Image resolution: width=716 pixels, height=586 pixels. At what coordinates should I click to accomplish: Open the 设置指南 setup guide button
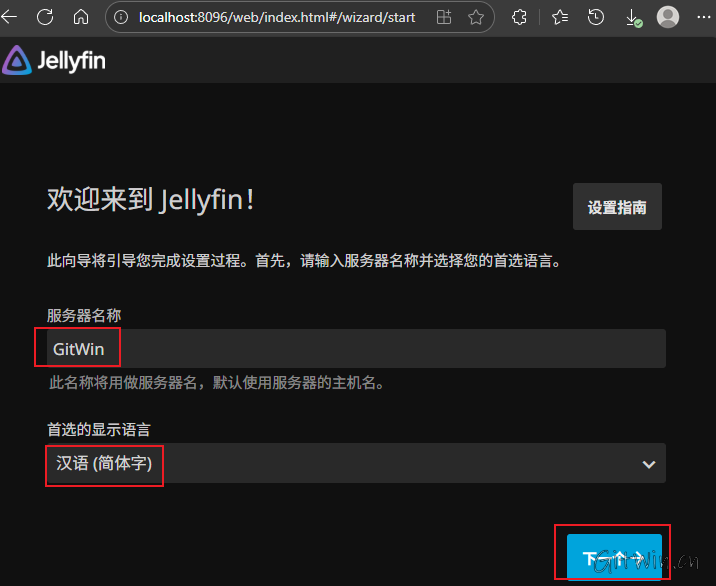pyautogui.click(x=617, y=207)
